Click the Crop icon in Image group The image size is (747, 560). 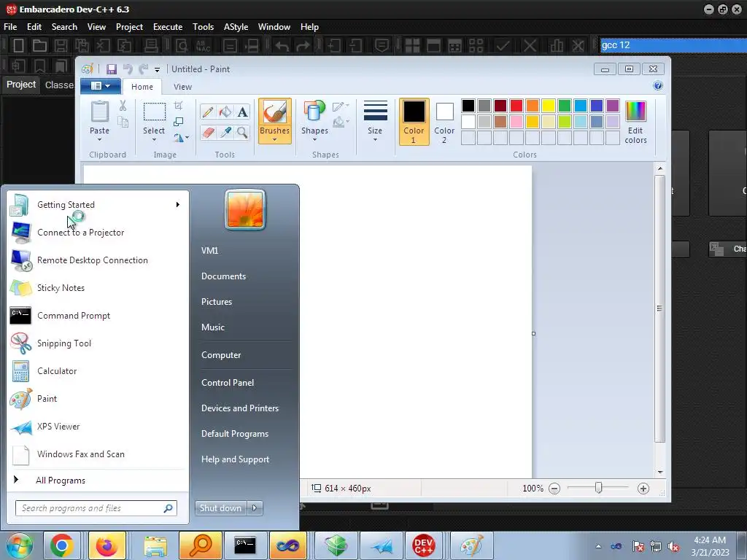point(178,105)
